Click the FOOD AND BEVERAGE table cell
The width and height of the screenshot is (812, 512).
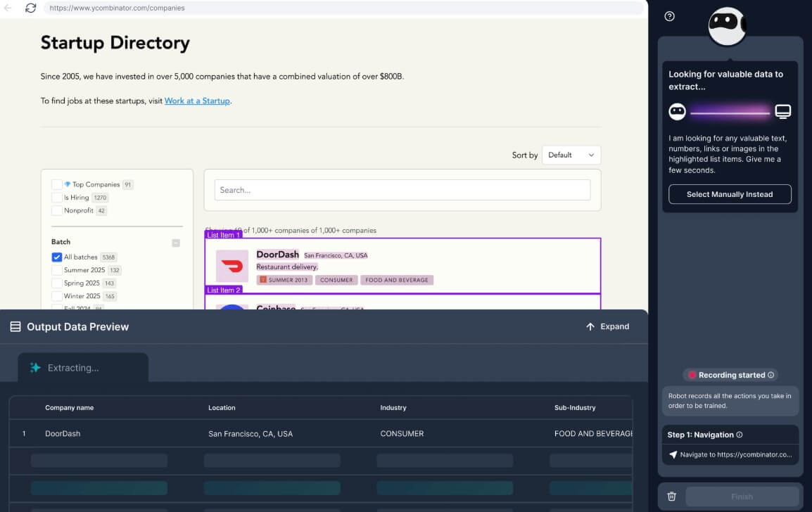pos(593,434)
